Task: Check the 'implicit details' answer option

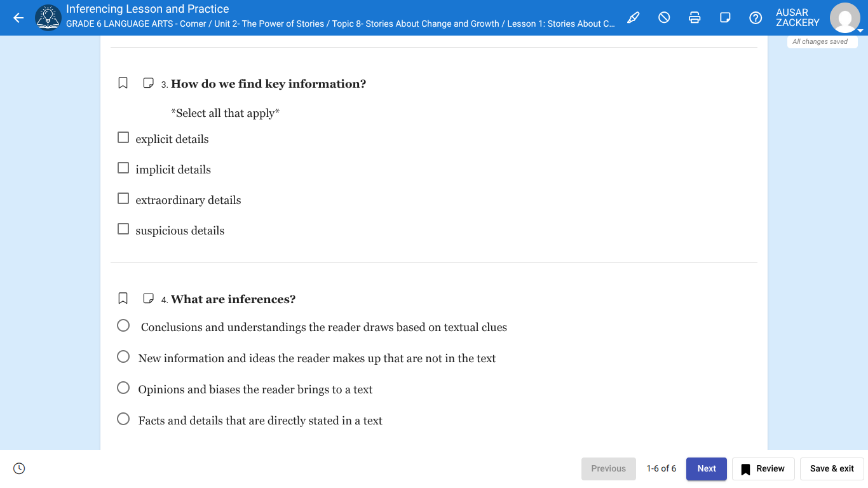Action: tap(123, 167)
